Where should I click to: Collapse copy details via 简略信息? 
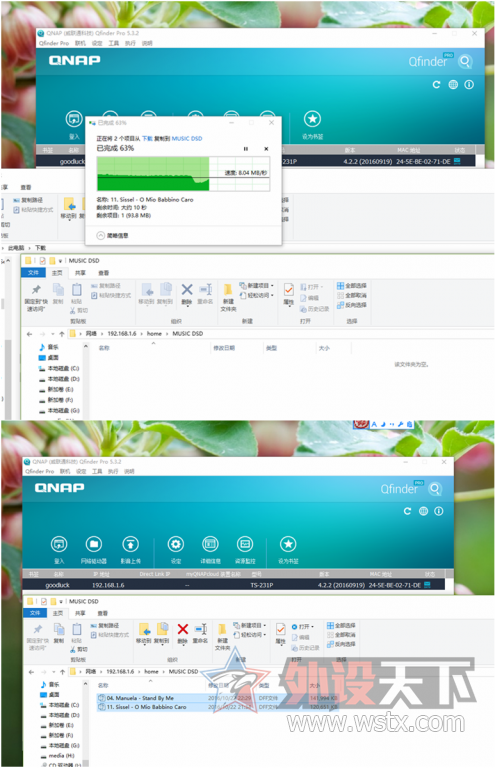113,236
